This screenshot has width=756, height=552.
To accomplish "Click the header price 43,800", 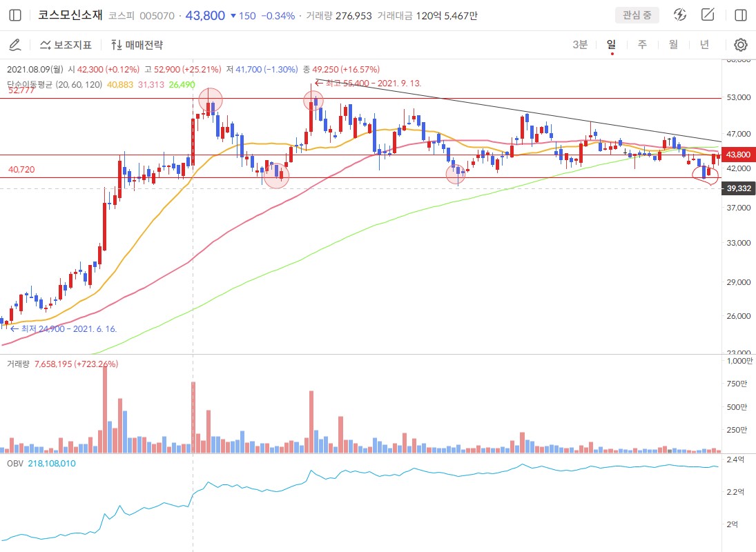I will (205, 15).
